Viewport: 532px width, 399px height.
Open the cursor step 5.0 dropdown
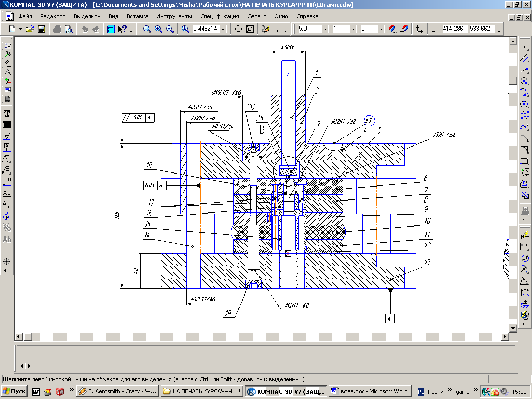coord(325,29)
